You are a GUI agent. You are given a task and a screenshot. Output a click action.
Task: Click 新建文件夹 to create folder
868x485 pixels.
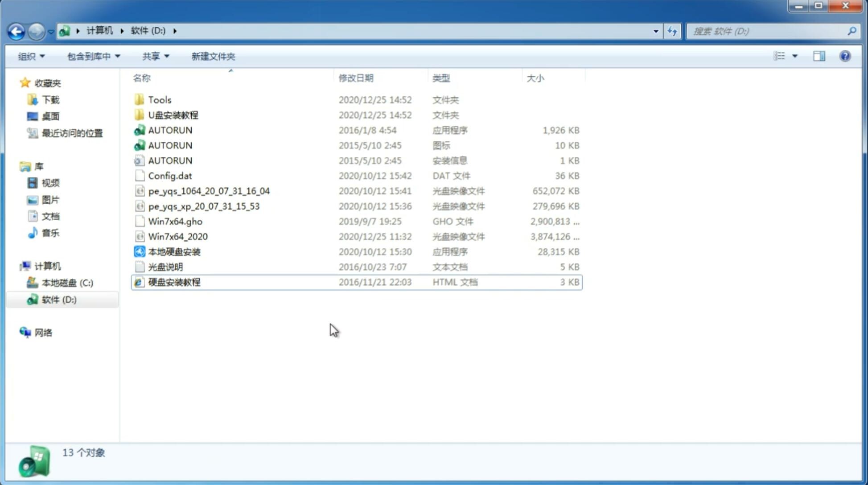pos(213,56)
